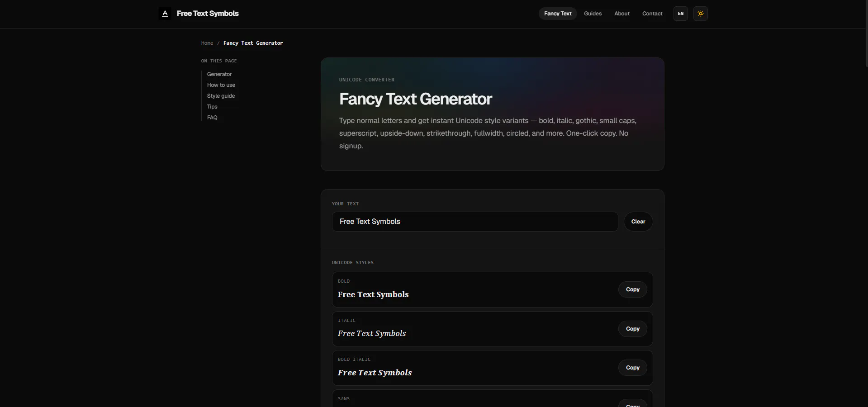Open the Contact page
Image resolution: width=868 pixels, height=407 pixels.
tap(652, 14)
